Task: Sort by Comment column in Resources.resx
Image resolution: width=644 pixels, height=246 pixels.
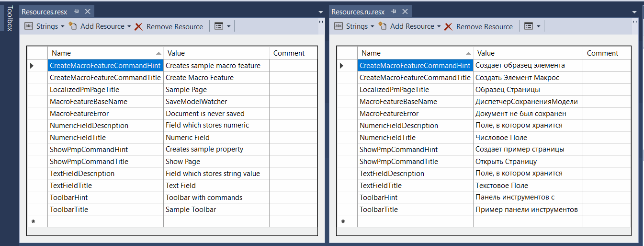Action: 293,53
